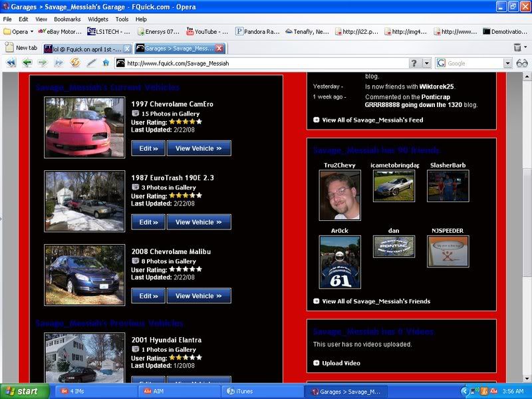Viewport: 532px width, 399px height.
Task: Open 8 Photos in Gallery link
Action: click(x=168, y=261)
